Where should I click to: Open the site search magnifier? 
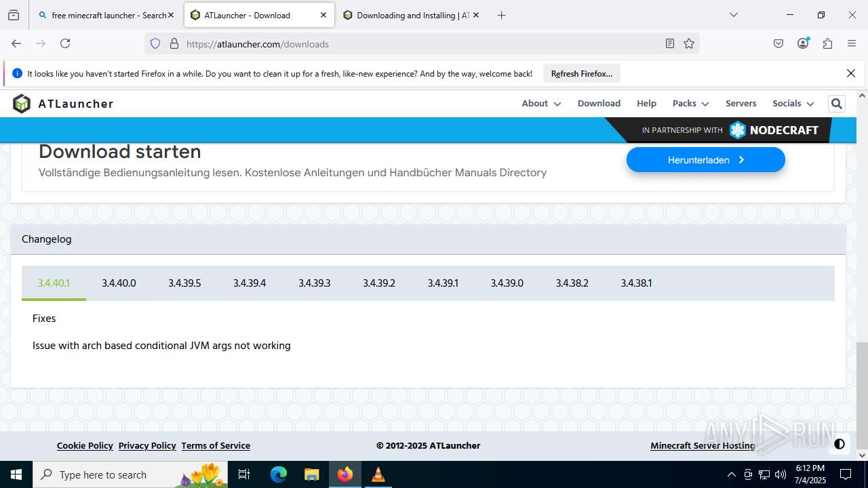coord(837,104)
